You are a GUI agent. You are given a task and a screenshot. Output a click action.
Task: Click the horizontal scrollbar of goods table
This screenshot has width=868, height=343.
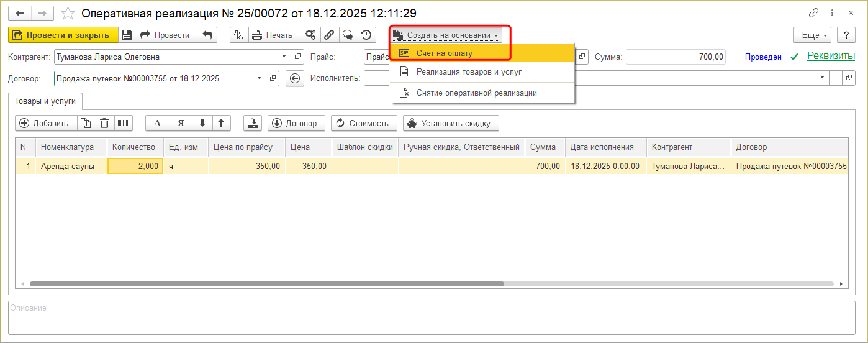click(x=267, y=283)
